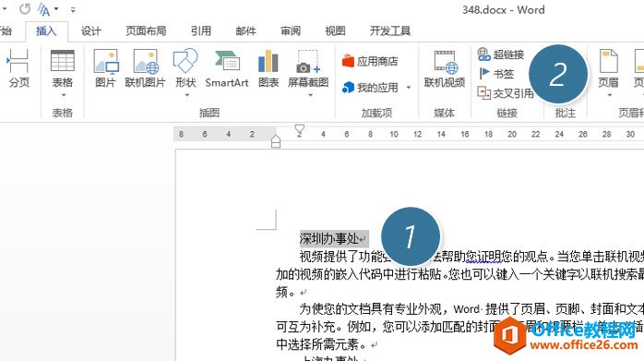This screenshot has width=644, height=361.
Task: Click the first line indent marker on ruler
Action: click(x=300, y=129)
